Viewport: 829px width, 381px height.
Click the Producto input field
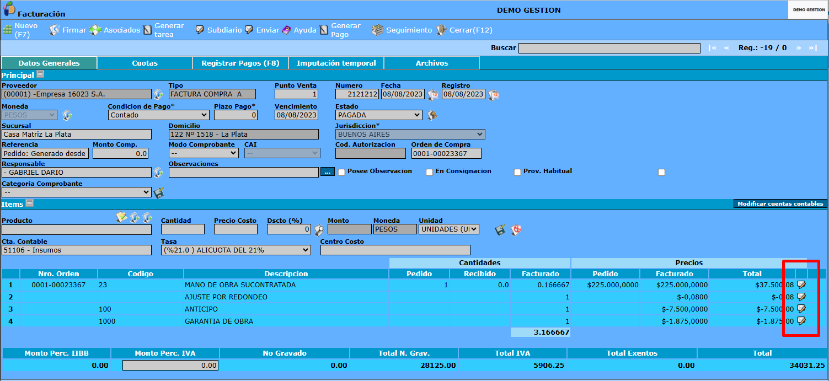(77, 229)
